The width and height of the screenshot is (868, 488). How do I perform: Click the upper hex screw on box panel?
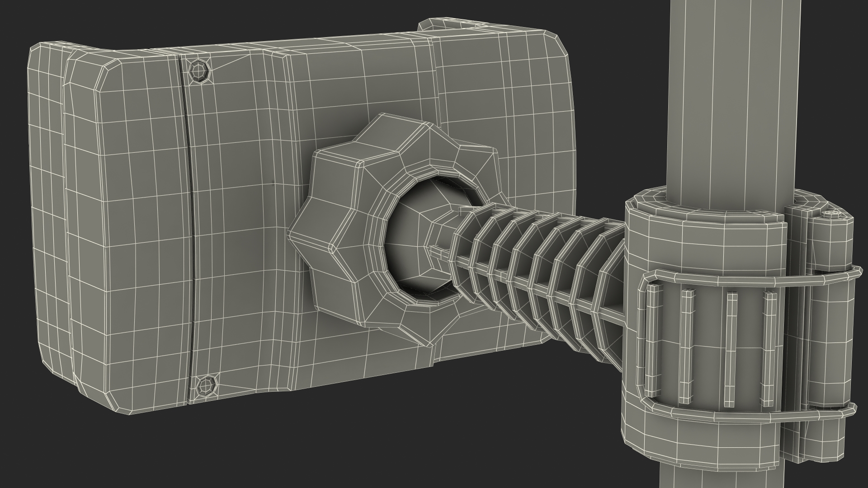tap(199, 71)
